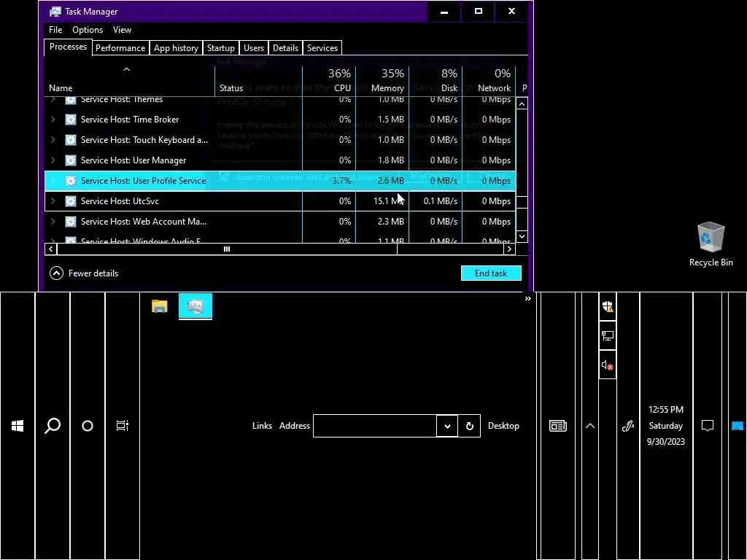The height and width of the screenshot is (560, 747).
Task: Collapse with Fewer details arrow
Action: coord(56,273)
